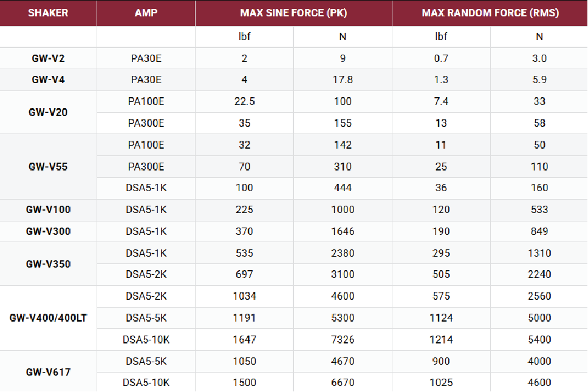Click the GW-V2 shaker name

[x=48, y=58]
